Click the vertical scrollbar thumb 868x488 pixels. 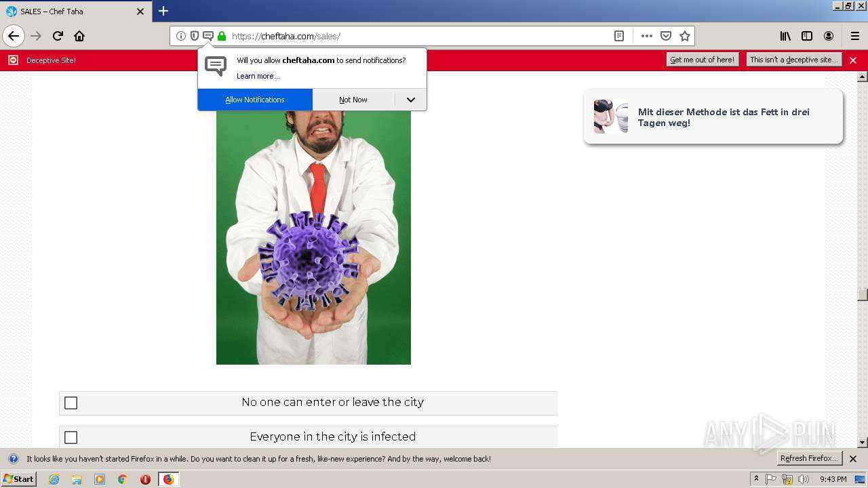pyautogui.click(x=862, y=295)
